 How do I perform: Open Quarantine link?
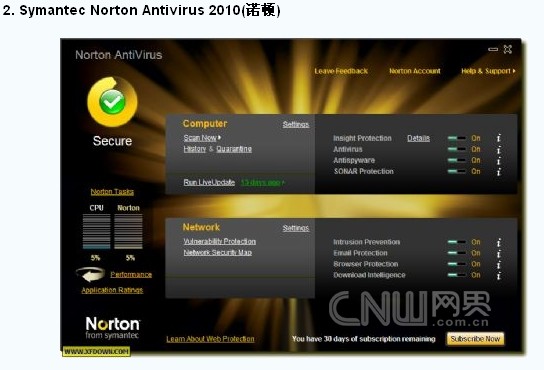point(234,149)
